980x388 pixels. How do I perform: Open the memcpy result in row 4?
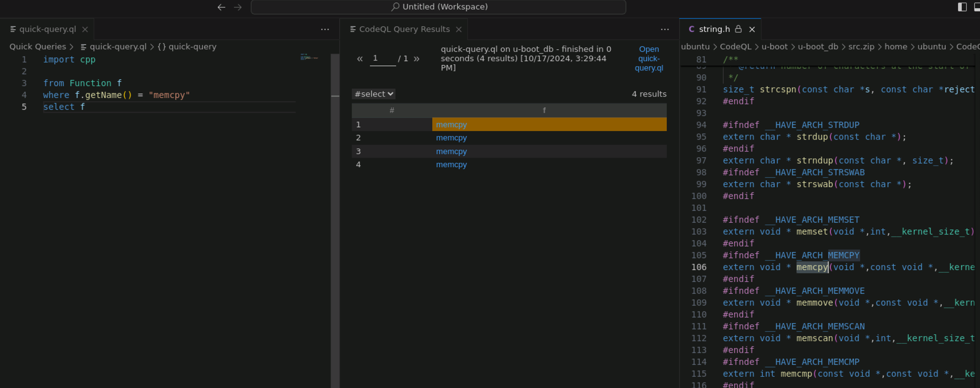click(451, 165)
